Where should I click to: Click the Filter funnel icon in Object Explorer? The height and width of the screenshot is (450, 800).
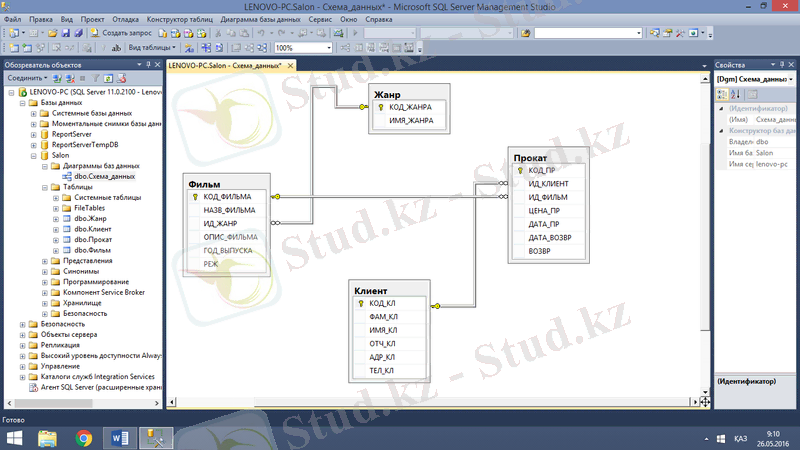[95, 79]
